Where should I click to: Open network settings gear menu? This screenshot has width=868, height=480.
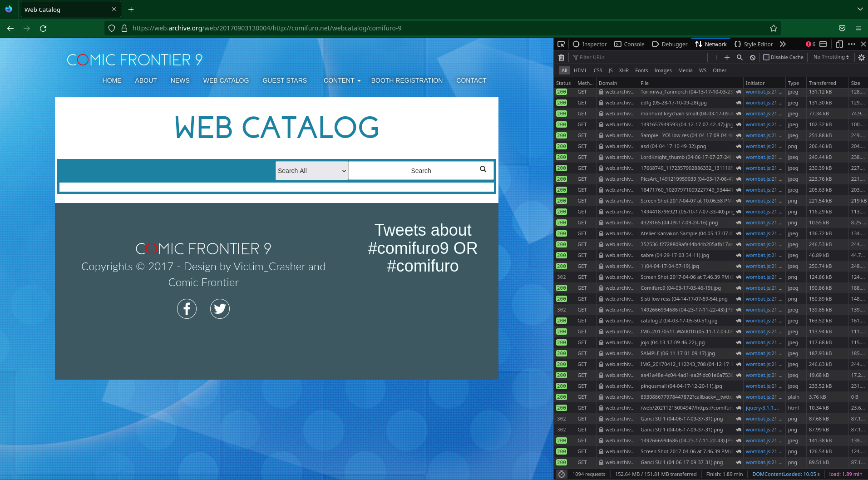point(861,58)
